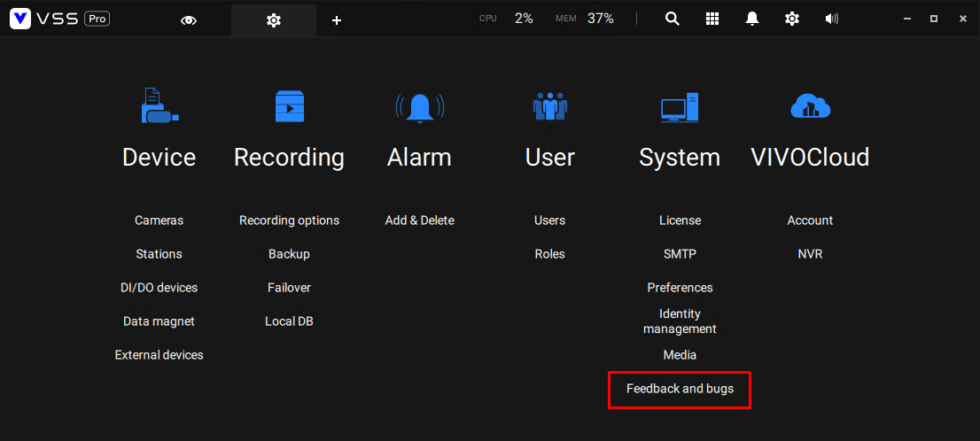The image size is (980, 441).
Task: Open Media settings
Action: [680, 355]
